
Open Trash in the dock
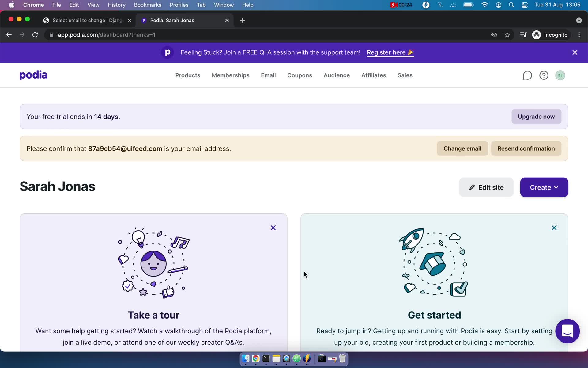(342, 358)
